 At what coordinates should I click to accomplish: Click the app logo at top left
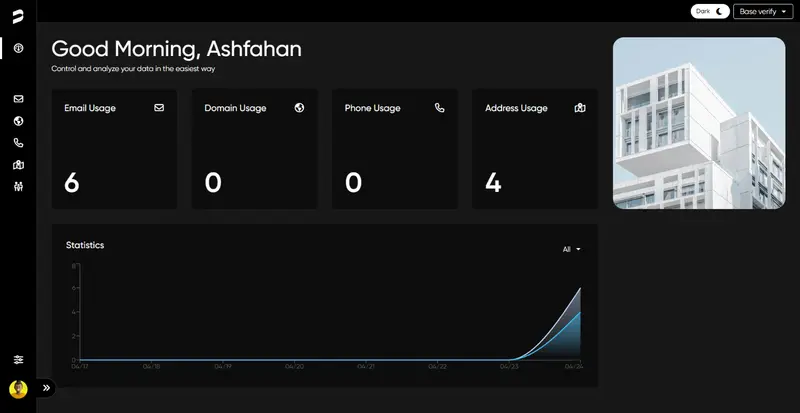(18, 17)
